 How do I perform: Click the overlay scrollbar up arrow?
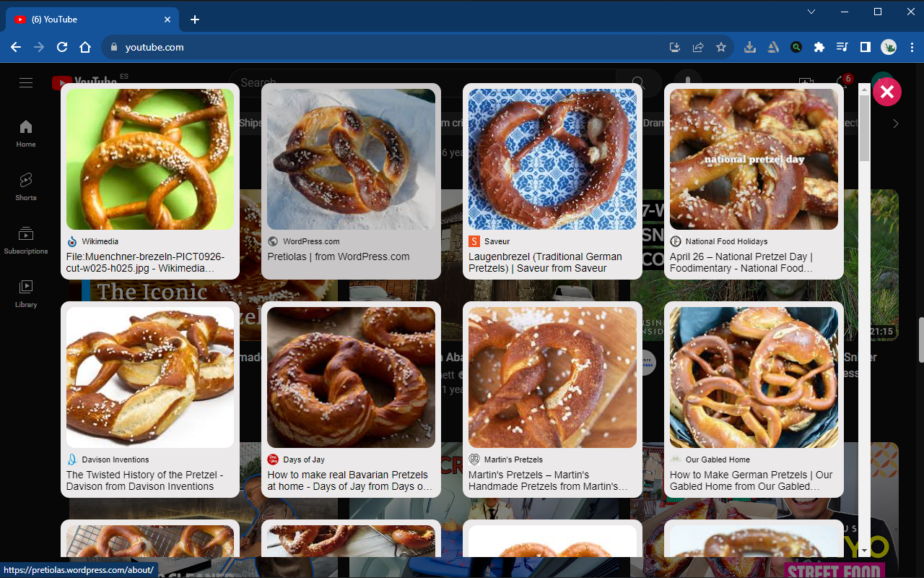864,90
